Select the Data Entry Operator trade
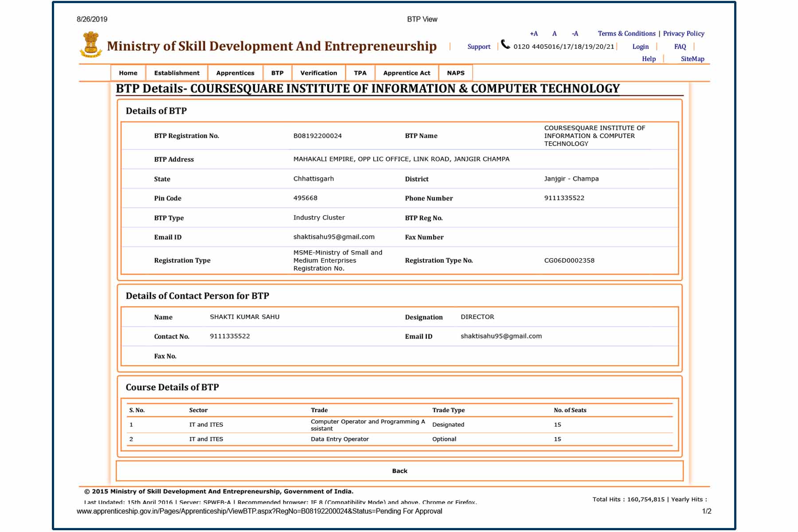798x532 pixels. pyautogui.click(x=340, y=439)
